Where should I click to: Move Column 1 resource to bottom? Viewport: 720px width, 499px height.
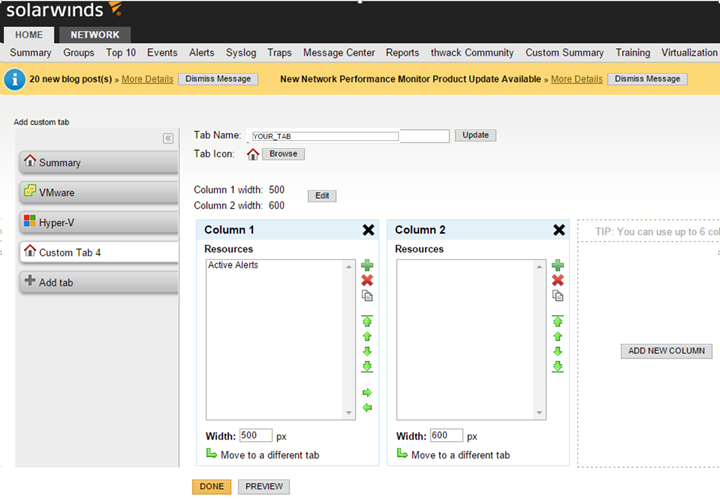click(x=367, y=367)
